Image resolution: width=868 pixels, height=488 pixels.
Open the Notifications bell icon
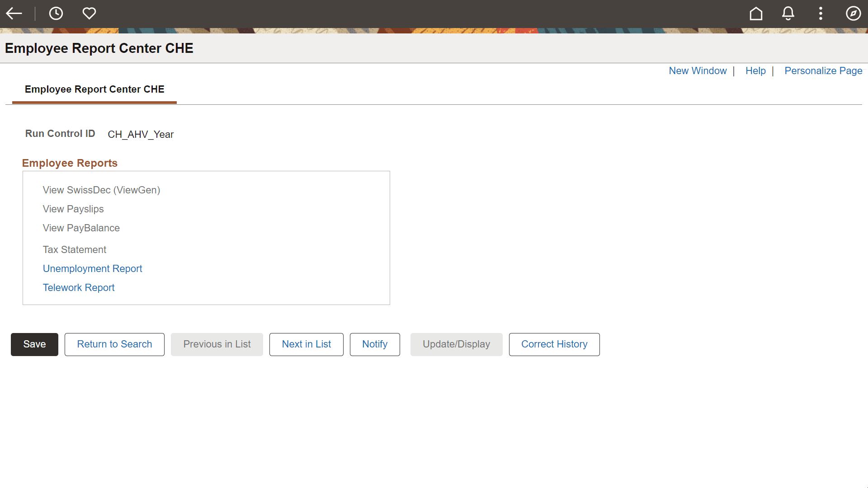point(788,14)
